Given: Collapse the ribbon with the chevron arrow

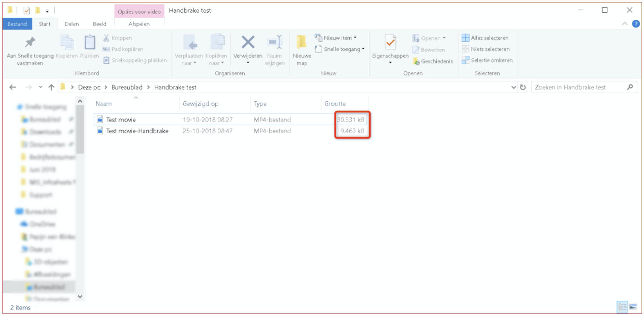Looking at the screenshot, I should coord(625,24).
